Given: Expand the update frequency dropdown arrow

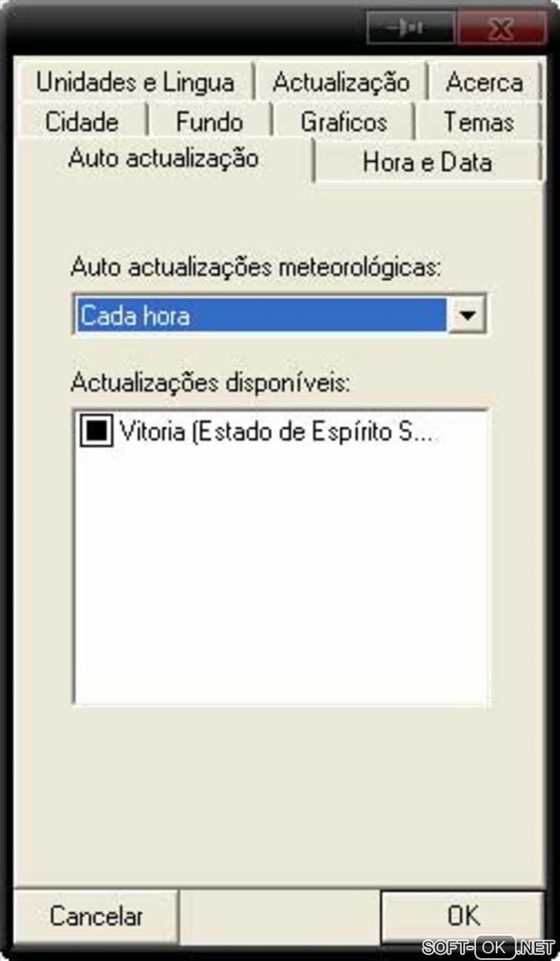Looking at the screenshot, I should tap(467, 315).
